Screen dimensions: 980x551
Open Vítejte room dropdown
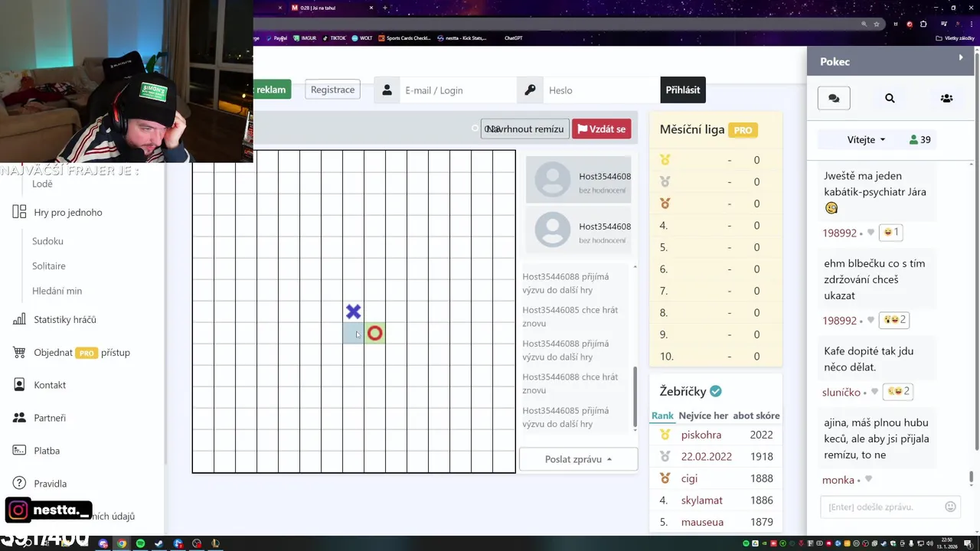(x=866, y=140)
